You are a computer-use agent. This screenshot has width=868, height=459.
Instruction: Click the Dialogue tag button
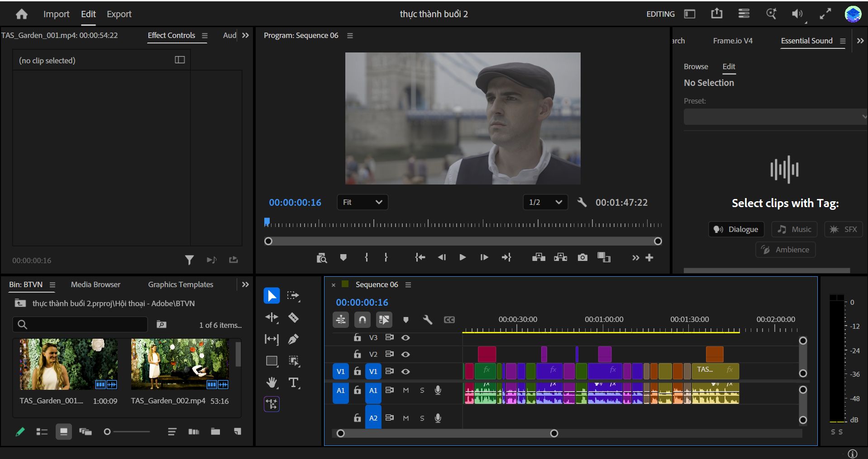(736, 229)
